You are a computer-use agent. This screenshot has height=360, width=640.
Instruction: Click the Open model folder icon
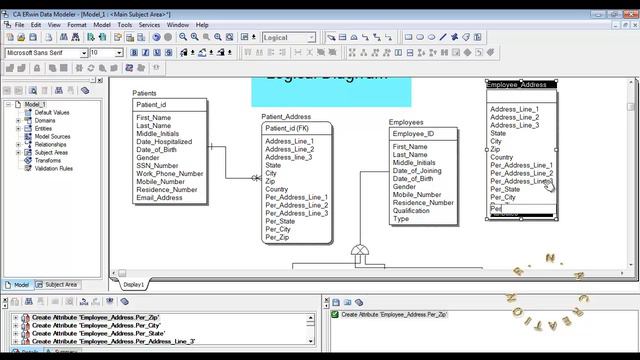click(21, 37)
